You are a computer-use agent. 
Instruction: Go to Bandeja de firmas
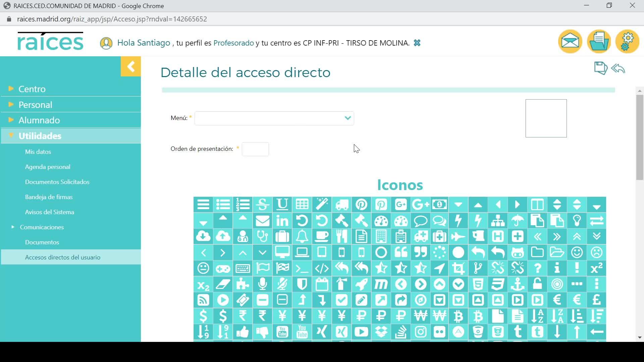pyautogui.click(x=49, y=197)
